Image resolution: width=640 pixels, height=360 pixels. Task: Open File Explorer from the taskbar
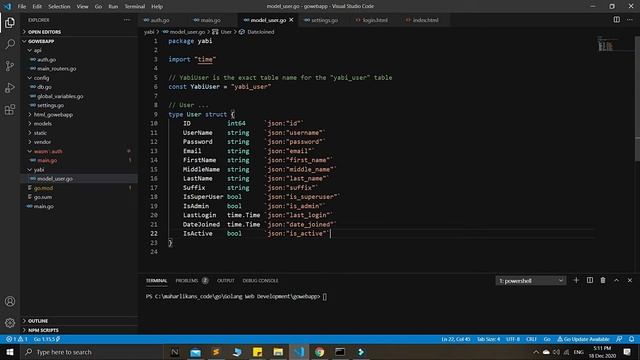click(x=278, y=352)
